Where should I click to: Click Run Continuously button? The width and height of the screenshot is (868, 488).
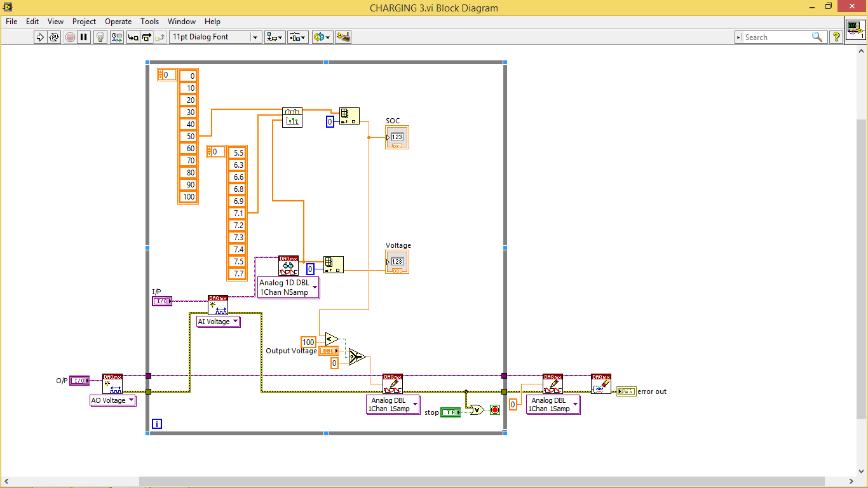pyautogui.click(x=54, y=37)
